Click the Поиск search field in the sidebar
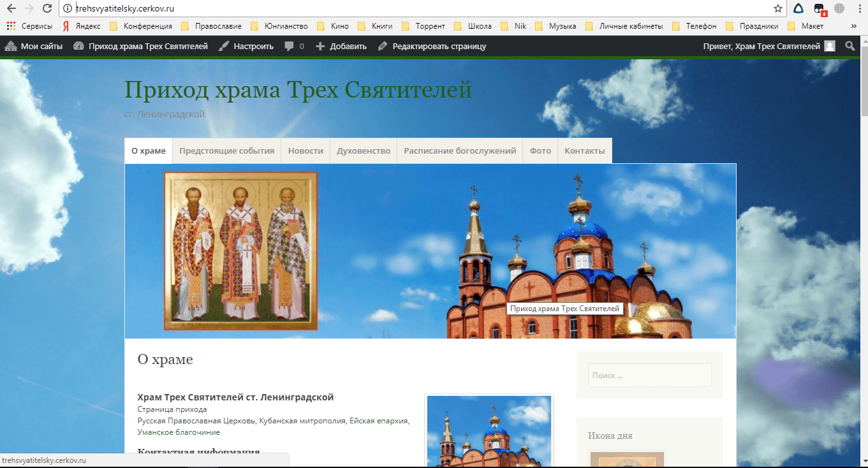The height and width of the screenshot is (468, 868). [x=650, y=375]
